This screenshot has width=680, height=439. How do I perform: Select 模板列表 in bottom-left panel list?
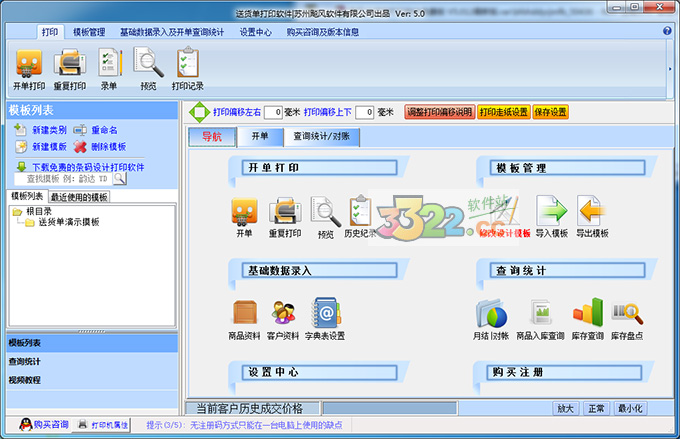92,343
